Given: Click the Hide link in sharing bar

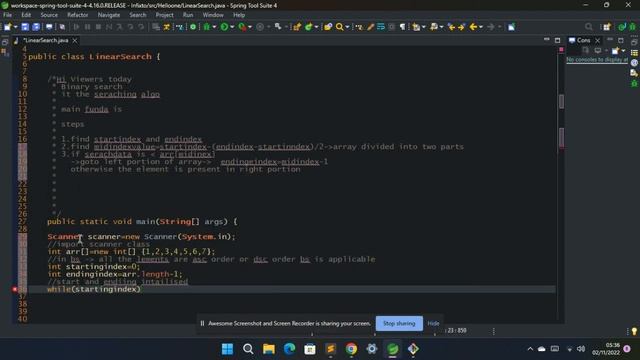Looking at the screenshot, I should point(433,323).
